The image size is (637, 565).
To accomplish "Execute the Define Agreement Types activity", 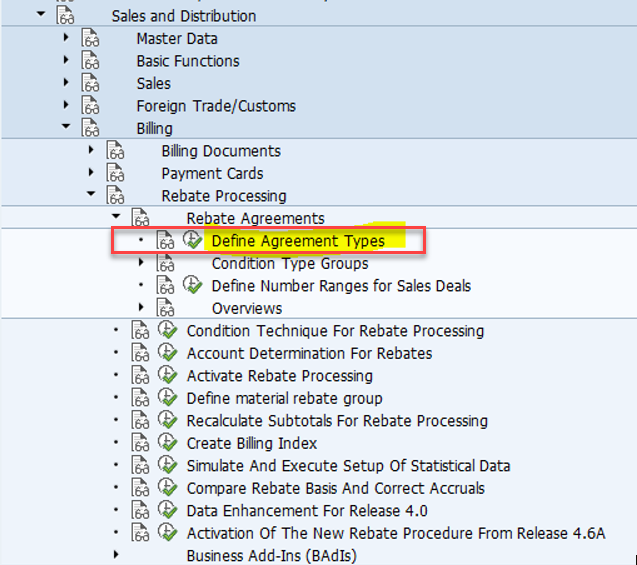I will coord(192,240).
